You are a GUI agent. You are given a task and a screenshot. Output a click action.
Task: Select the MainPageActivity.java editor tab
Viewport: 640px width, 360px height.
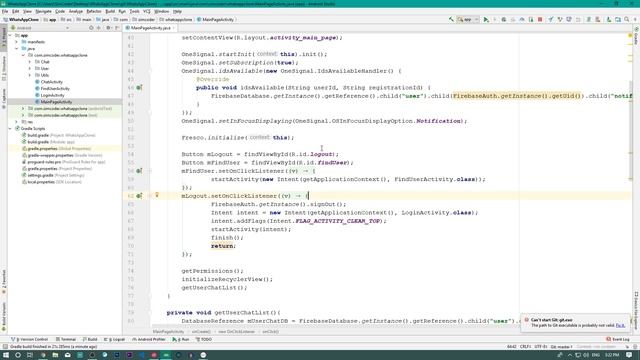(150, 28)
